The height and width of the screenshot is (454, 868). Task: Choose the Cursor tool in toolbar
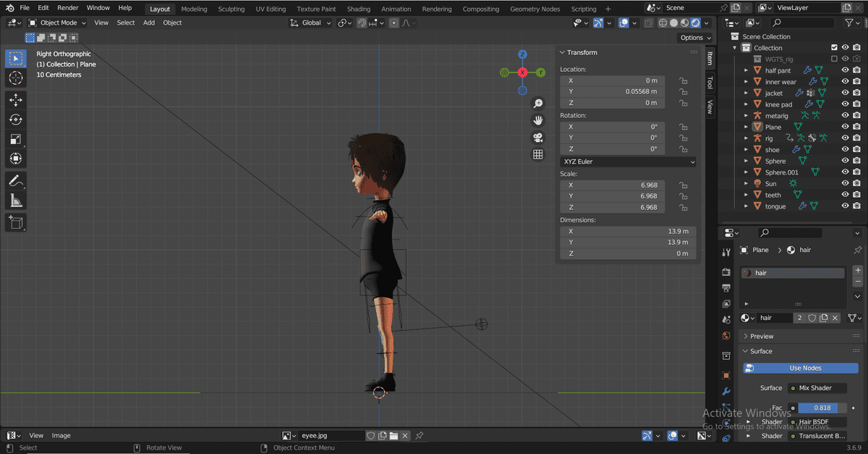click(x=16, y=78)
